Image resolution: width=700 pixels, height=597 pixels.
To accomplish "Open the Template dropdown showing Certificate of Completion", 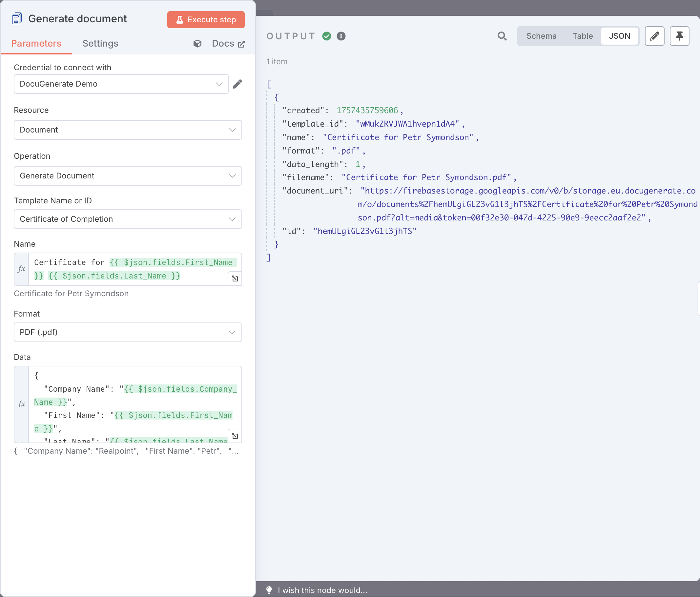I will pyautogui.click(x=128, y=219).
